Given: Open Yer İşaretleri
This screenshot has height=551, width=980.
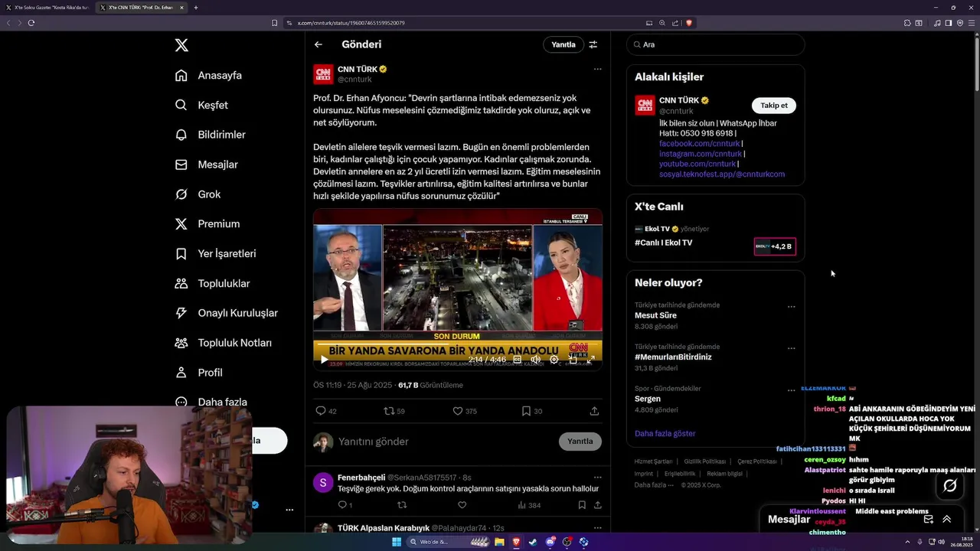Looking at the screenshot, I should click(215, 253).
